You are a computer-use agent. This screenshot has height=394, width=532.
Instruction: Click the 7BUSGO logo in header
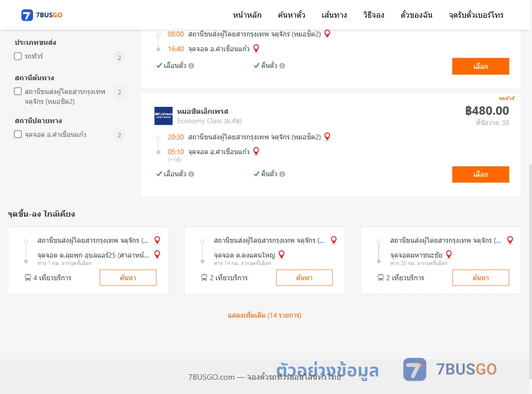(x=42, y=15)
